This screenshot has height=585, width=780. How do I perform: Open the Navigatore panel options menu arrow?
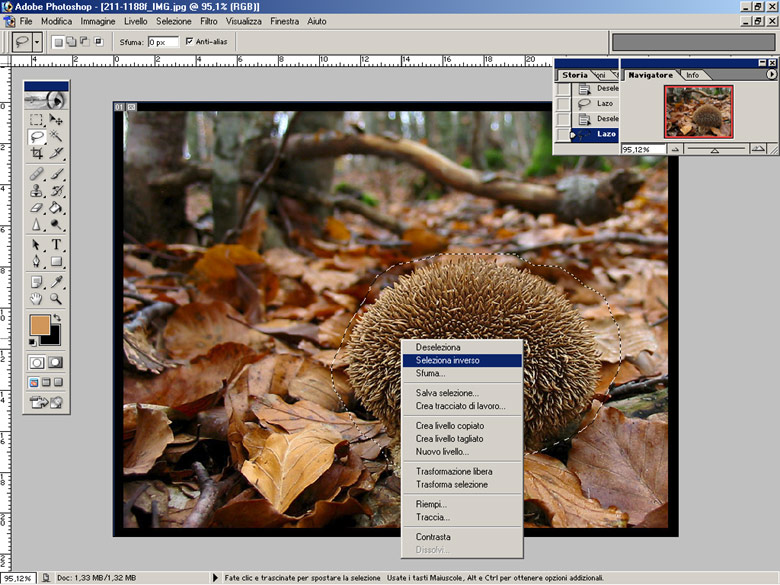(x=771, y=75)
